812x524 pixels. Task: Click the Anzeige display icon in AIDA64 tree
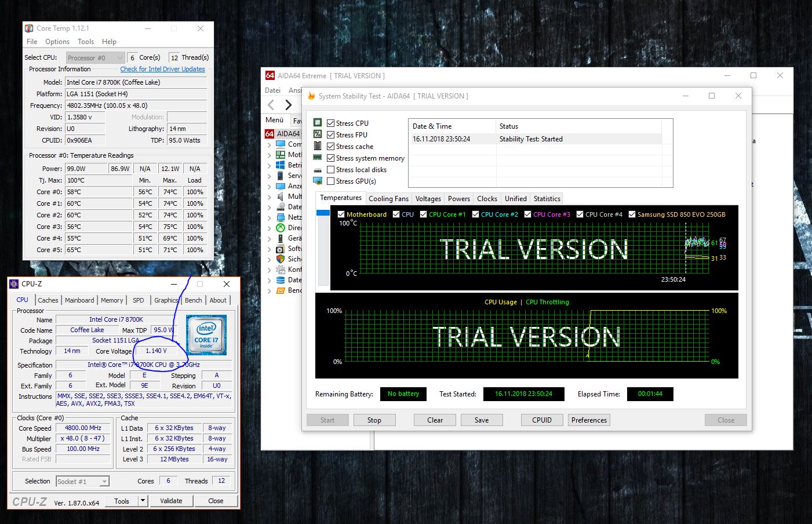(281, 186)
